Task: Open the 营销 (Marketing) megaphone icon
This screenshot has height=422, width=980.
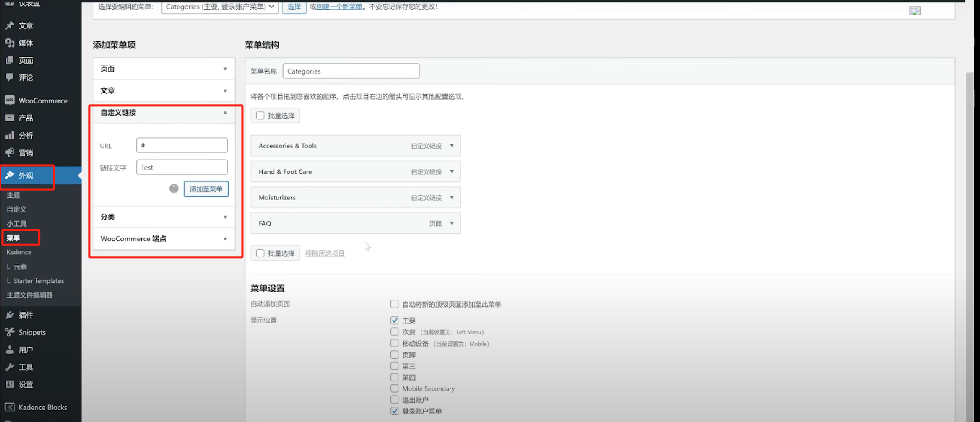Action: point(9,152)
